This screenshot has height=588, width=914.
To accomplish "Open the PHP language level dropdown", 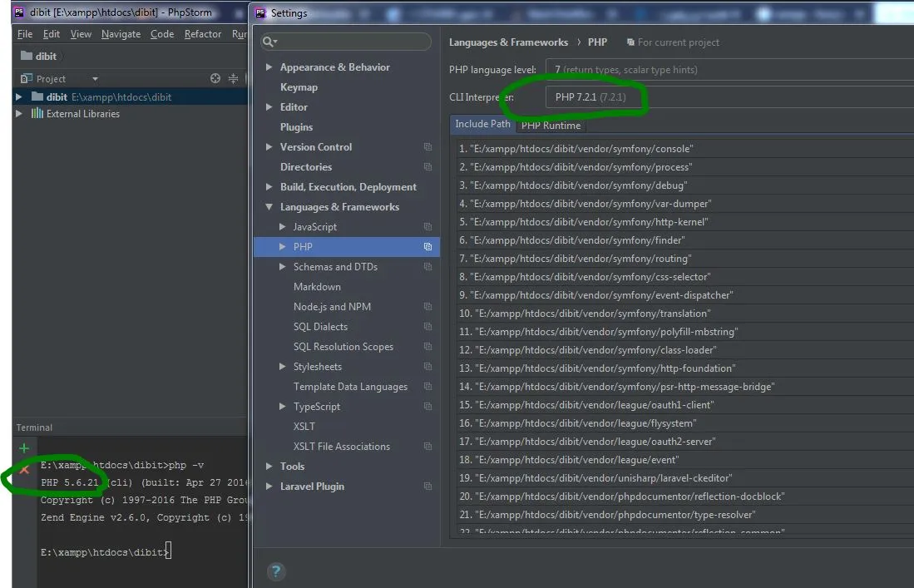I will [x=729, y=69].
